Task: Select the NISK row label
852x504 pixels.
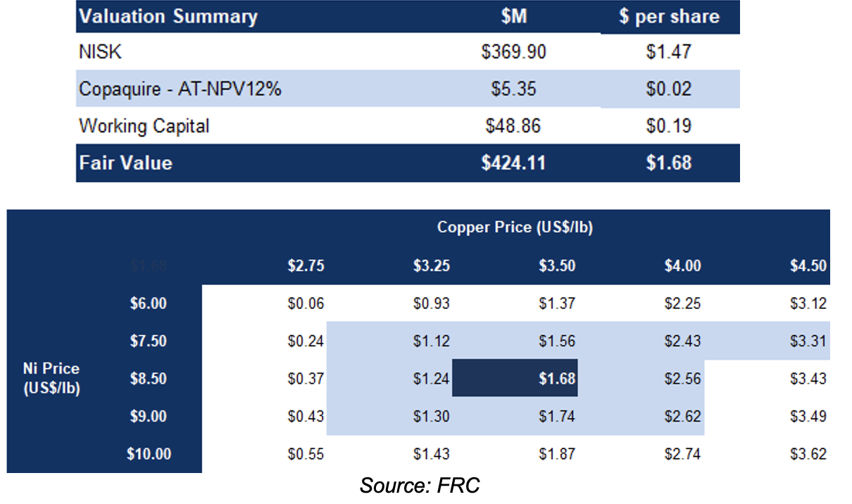Action: tap(96, 51)
